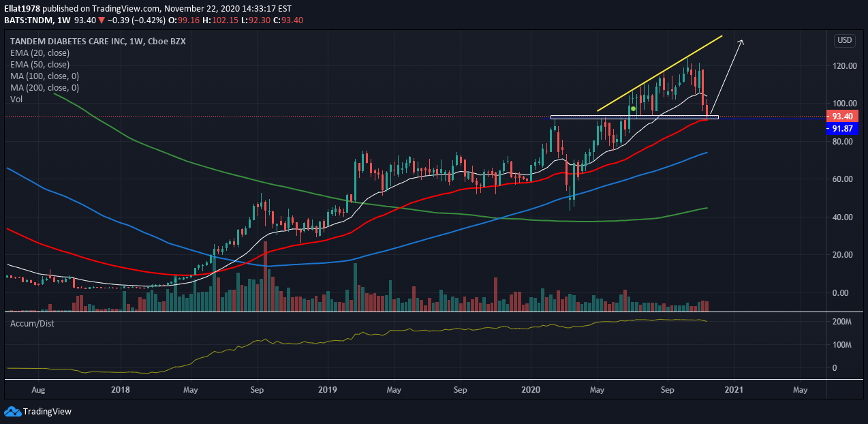The height and width of the screenshot is (424, 868).
Task: Click the 40.00 price axis label
Action: pos(843,217)
